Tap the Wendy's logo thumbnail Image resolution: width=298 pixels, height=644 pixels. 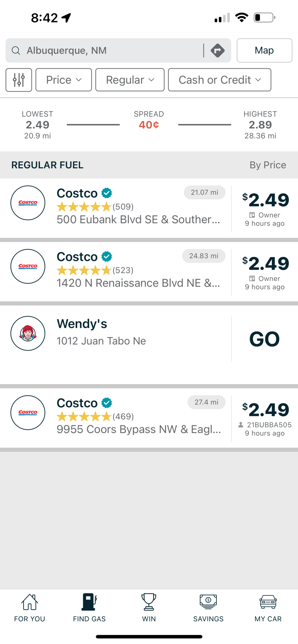28,333
